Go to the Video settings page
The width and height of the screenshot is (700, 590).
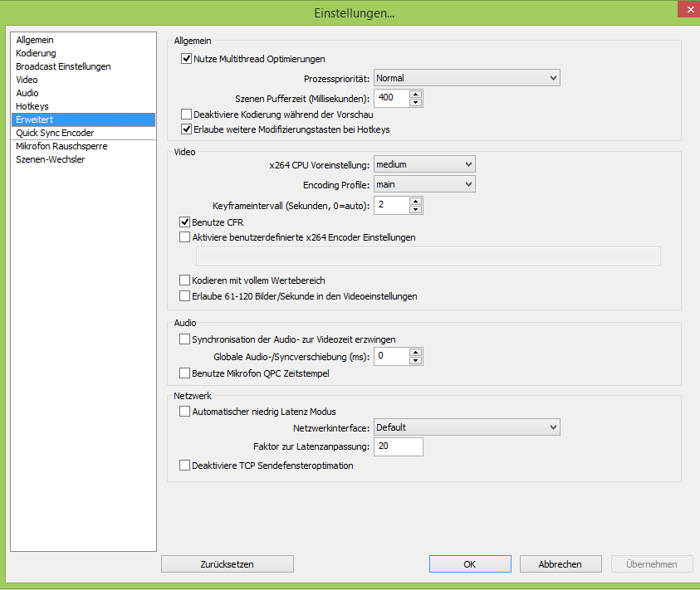[83, 80]
